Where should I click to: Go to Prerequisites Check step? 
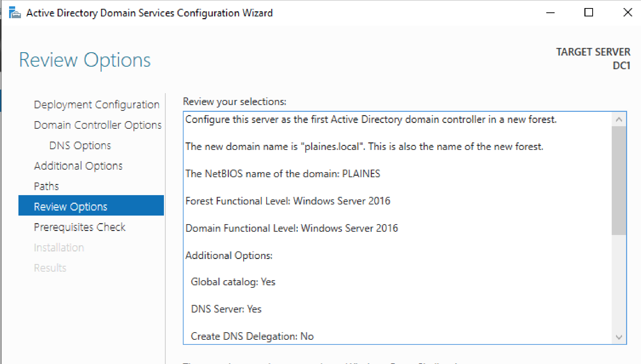click(x=80, y=227)
